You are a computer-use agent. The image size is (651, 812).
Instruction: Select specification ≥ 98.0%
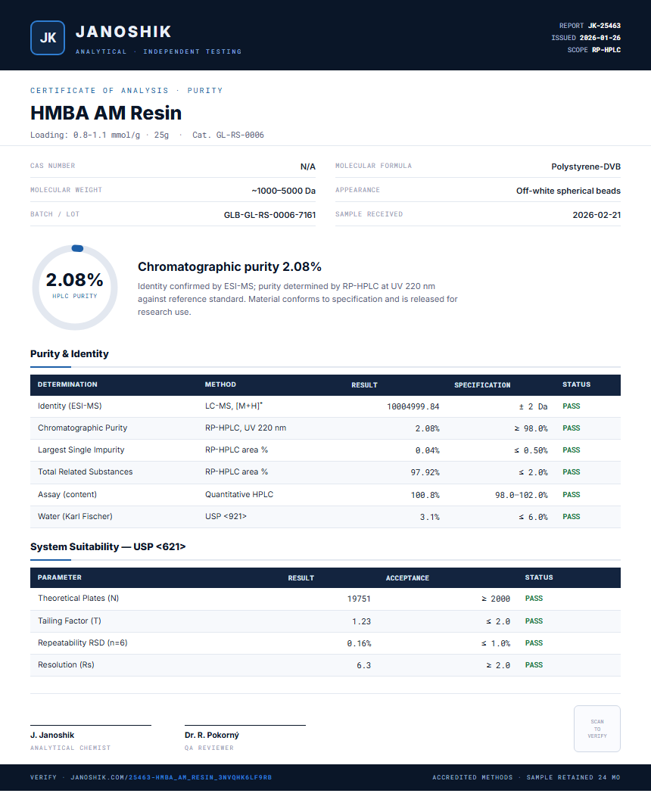tap(531, 428)
